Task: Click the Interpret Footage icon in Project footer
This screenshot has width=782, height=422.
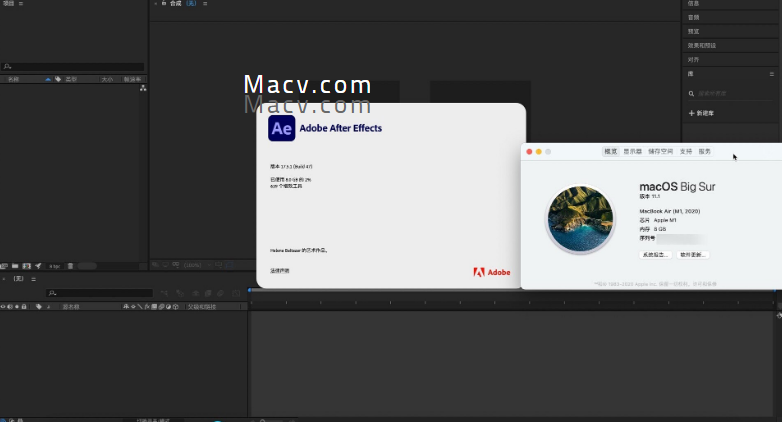Action: (4, 266)
